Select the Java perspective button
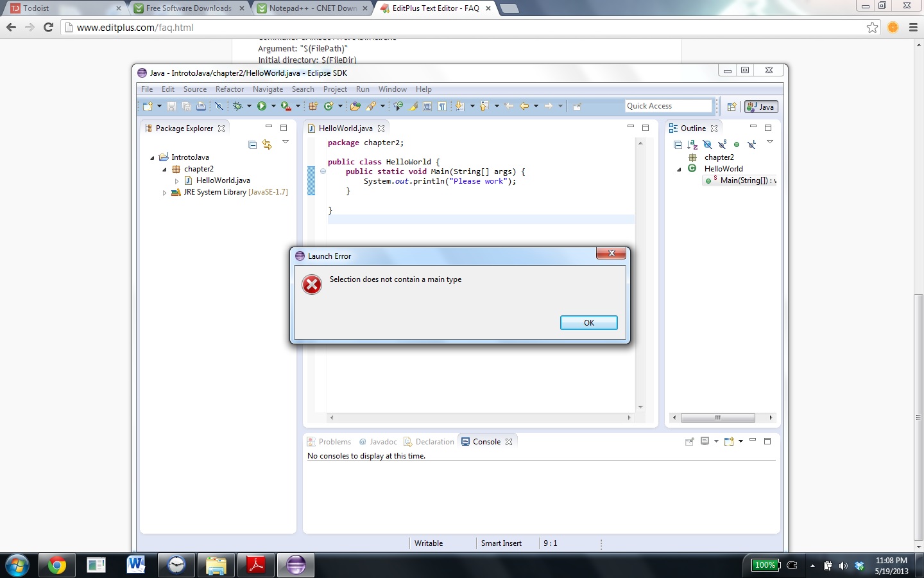The height and width of the screenshot is (578, 924). pos(761,107)
